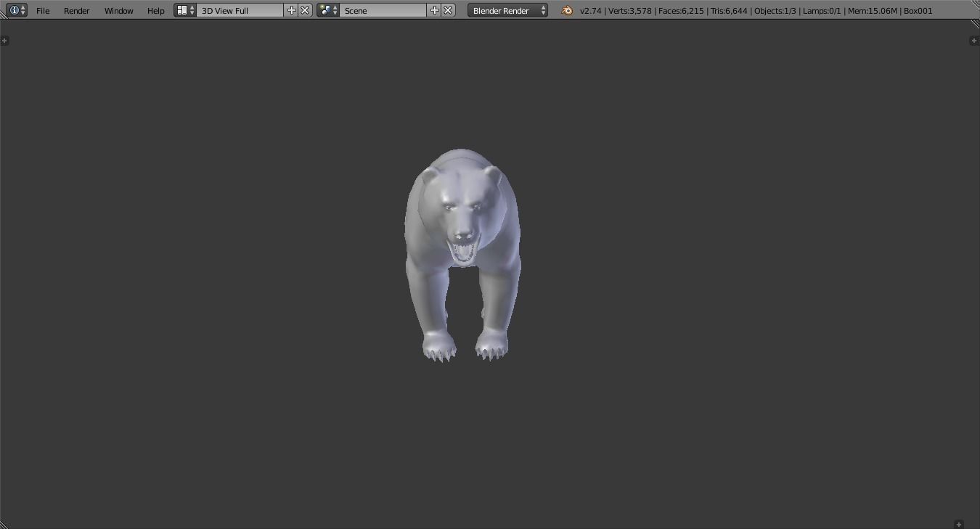Open the Info editor type selector

16,10
